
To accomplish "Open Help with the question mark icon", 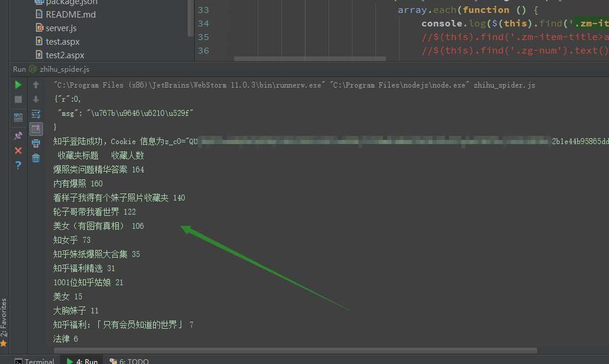I will click(x=18, y=165).
